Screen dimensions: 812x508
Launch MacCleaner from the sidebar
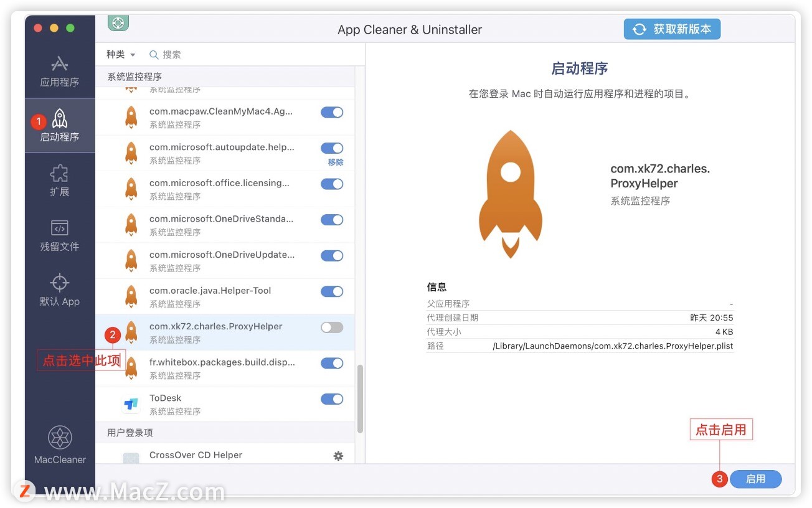tap(60, 444)
